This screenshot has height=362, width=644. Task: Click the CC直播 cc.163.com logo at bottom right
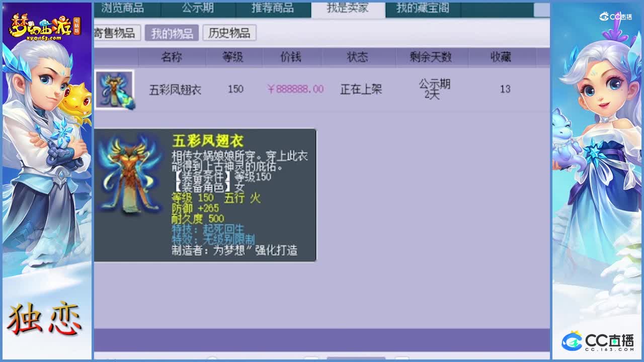(598, 341)
